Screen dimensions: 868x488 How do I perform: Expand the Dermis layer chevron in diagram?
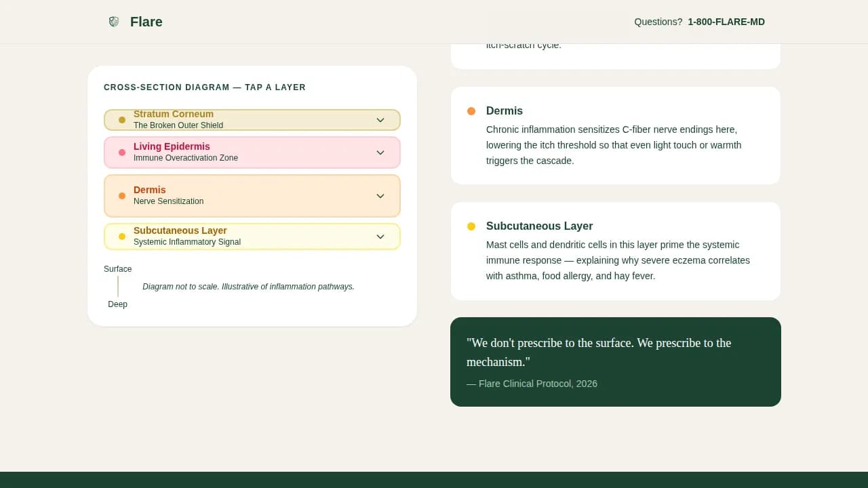tap(380, 196)
